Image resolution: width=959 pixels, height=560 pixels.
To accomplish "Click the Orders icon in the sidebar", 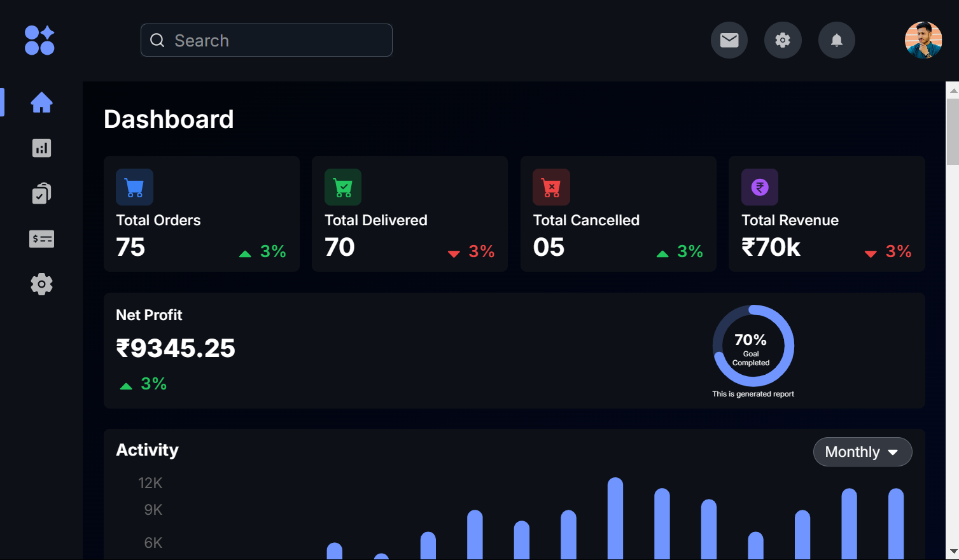I will 41,193.
